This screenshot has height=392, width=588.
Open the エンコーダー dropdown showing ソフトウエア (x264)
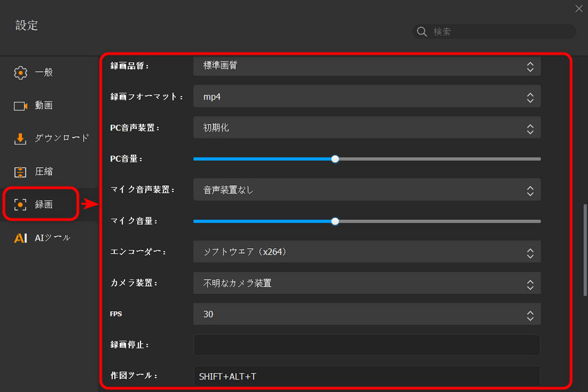367,252
